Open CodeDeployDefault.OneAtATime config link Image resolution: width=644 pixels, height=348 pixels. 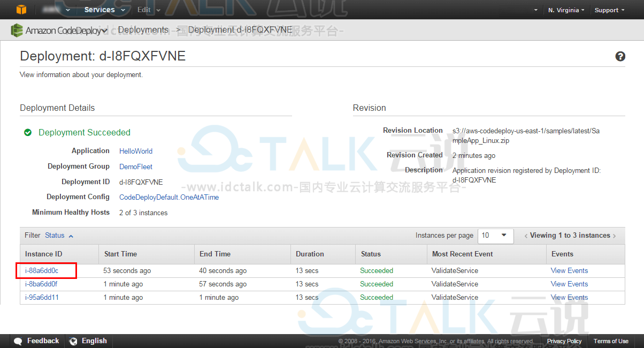[x=169, y=198]
